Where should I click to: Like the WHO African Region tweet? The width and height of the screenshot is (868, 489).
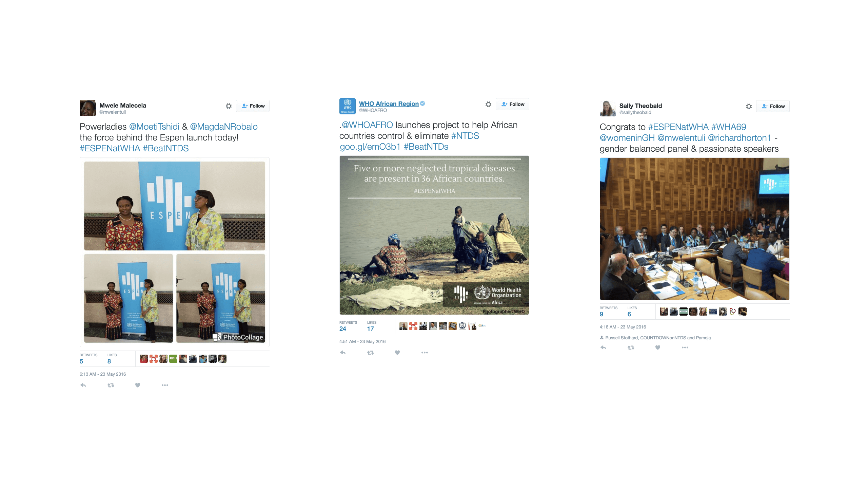tap(397, 352)
